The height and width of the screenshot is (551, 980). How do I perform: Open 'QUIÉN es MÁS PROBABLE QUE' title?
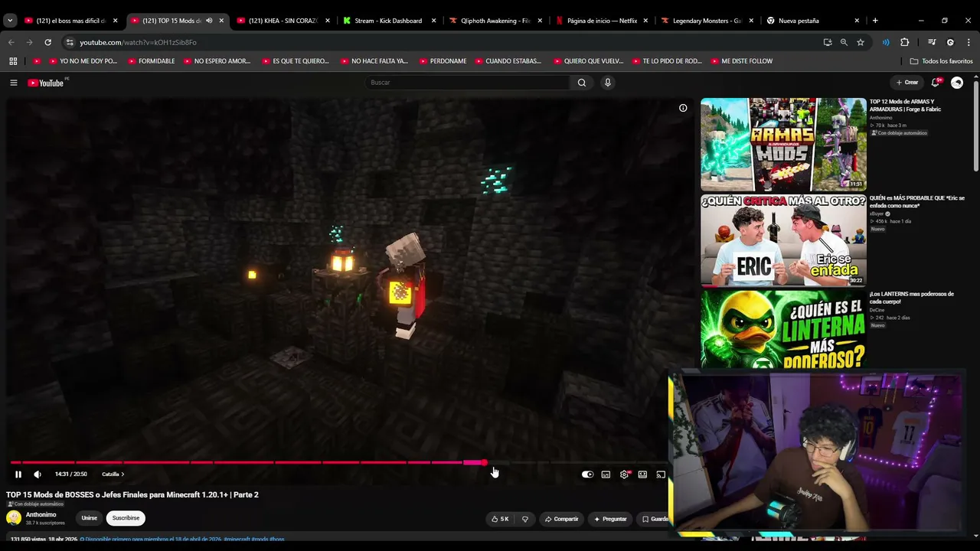click(916, 202)
